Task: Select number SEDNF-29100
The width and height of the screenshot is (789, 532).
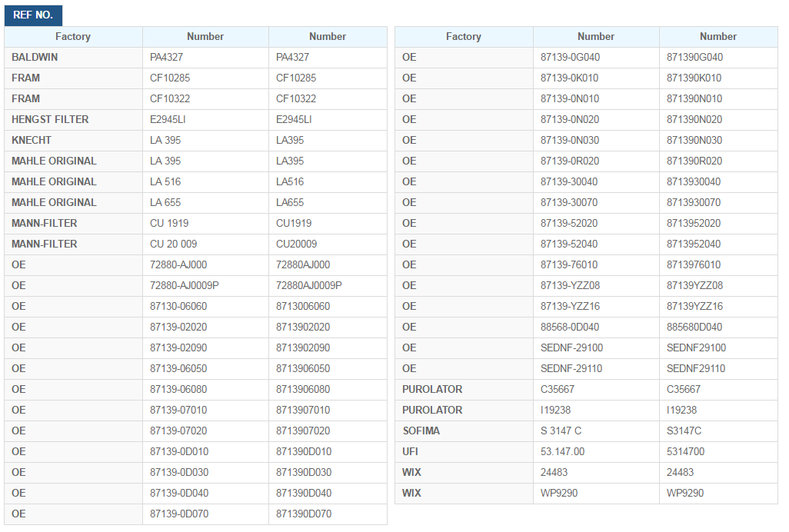Action: click(x=572, y=348)
